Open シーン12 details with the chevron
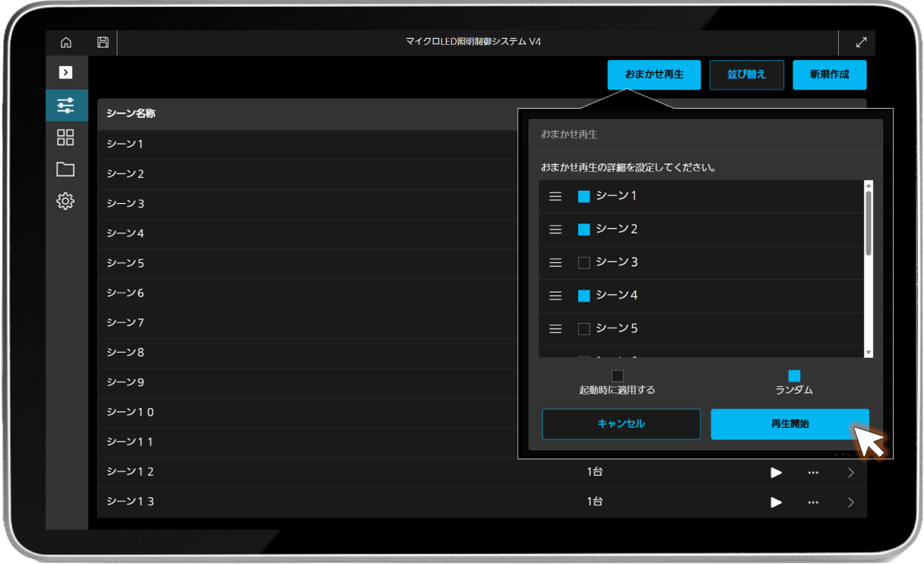Image resolution: width=924 pixels, height=564 pixels. coord(850,472)
